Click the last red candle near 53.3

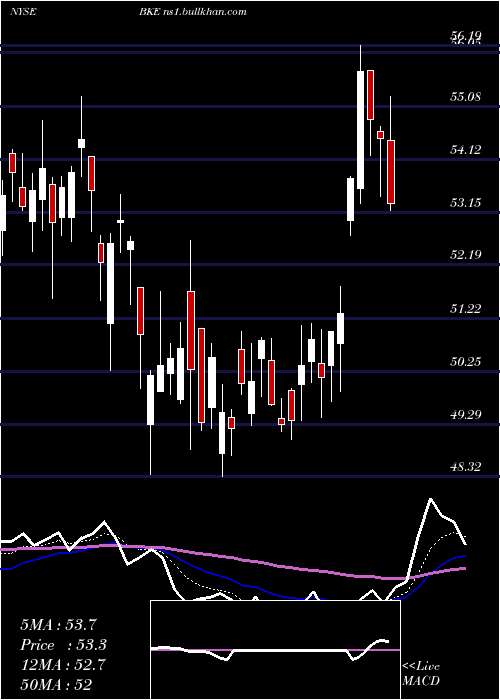tap(391, 172)
